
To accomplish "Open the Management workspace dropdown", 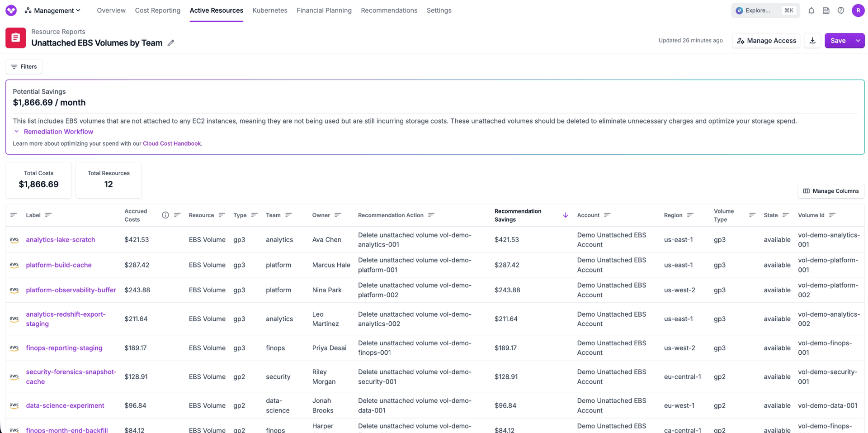I will coord(53,10).
